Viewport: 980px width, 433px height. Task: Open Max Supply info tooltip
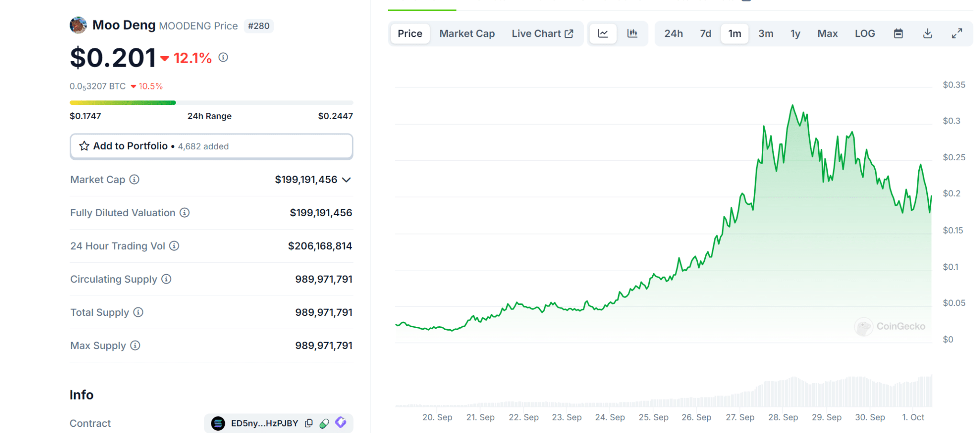coord(135,345)
